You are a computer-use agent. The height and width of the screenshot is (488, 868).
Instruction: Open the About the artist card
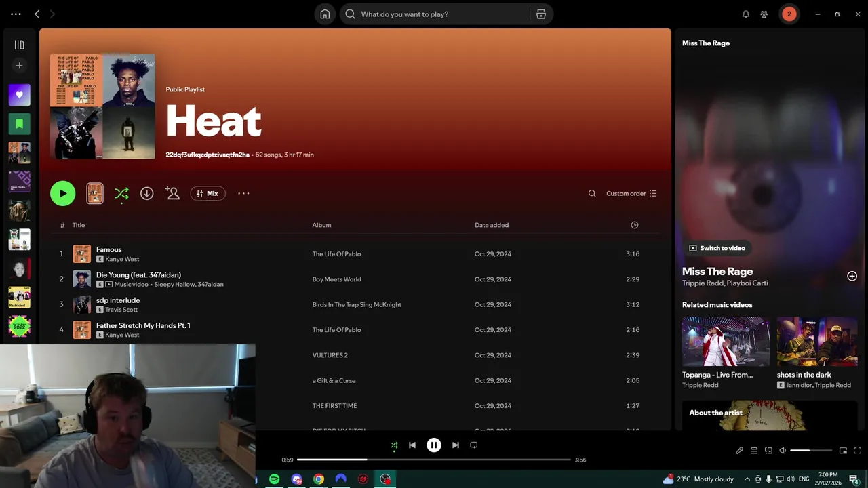coord(770,415)
